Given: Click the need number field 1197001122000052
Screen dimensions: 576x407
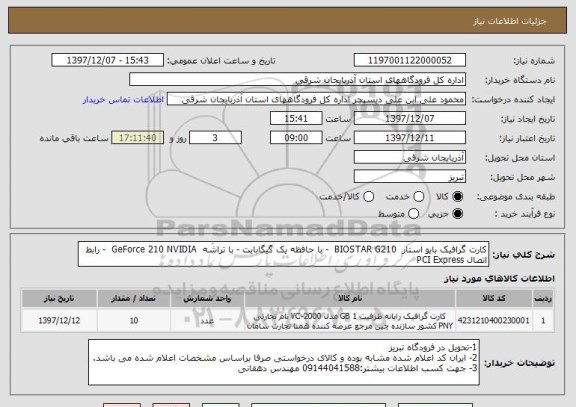Looking at the screenshot, I should 410,60.
